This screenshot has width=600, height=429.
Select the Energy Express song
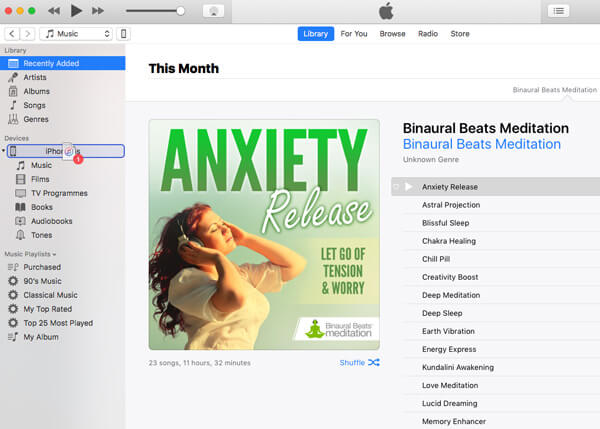click(x=501, y=349)
